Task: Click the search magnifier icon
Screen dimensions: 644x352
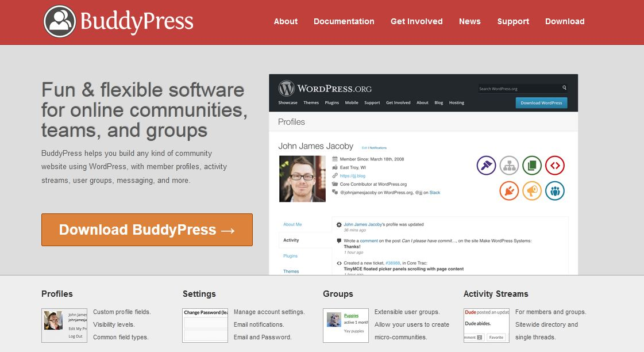Action: (564, 87)
